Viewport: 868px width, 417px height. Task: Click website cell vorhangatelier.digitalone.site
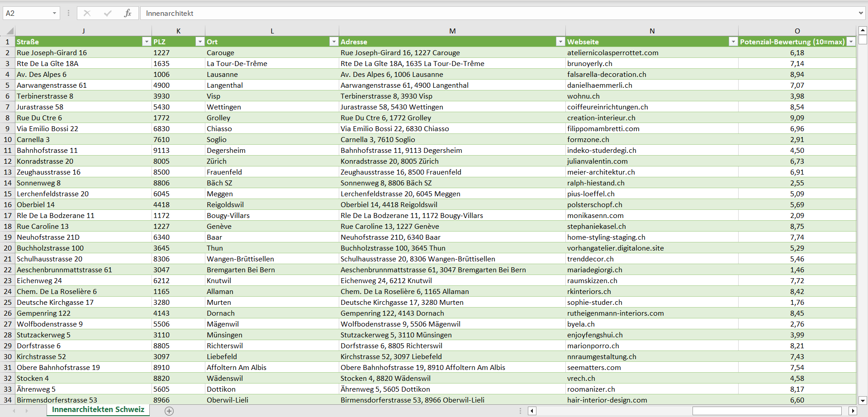coord(652,248)
